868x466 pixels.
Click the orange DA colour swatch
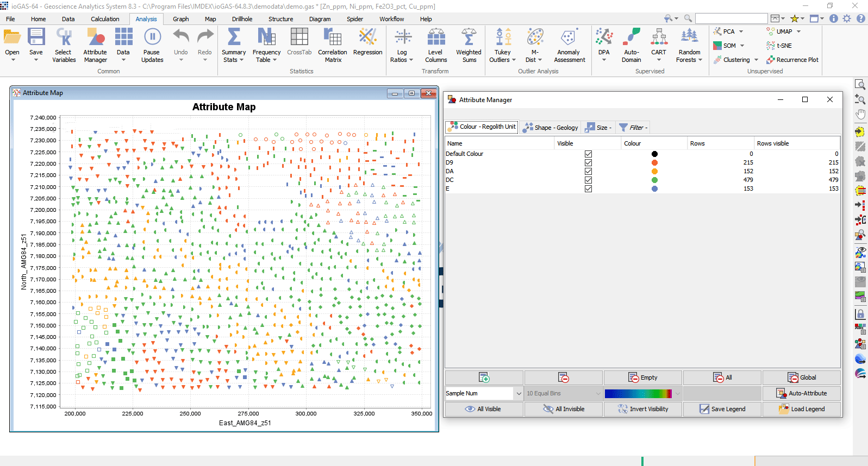click(654, 171)
